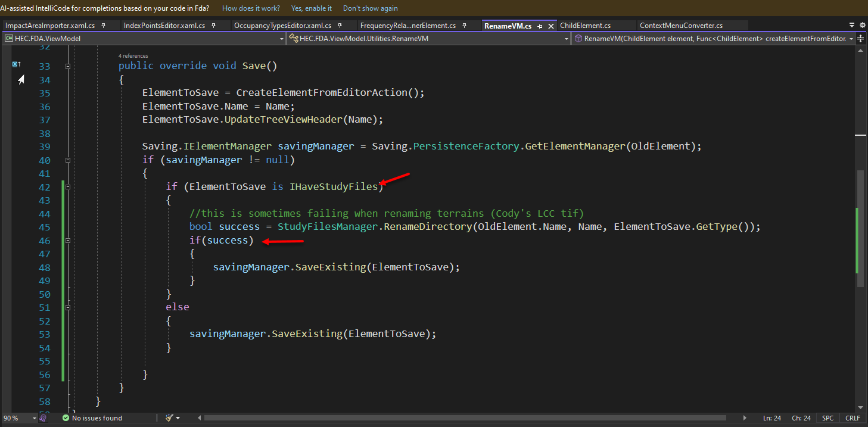Click the split editor window icon
Screen dimensions: 868x427
pyautogui.click(x=860, y=38)
